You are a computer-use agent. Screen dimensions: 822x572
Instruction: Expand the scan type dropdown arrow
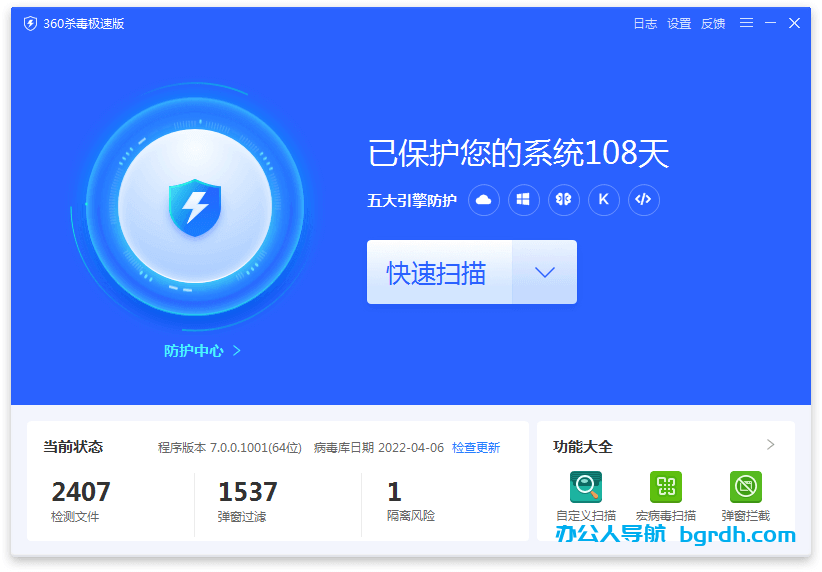pos(545,272)
